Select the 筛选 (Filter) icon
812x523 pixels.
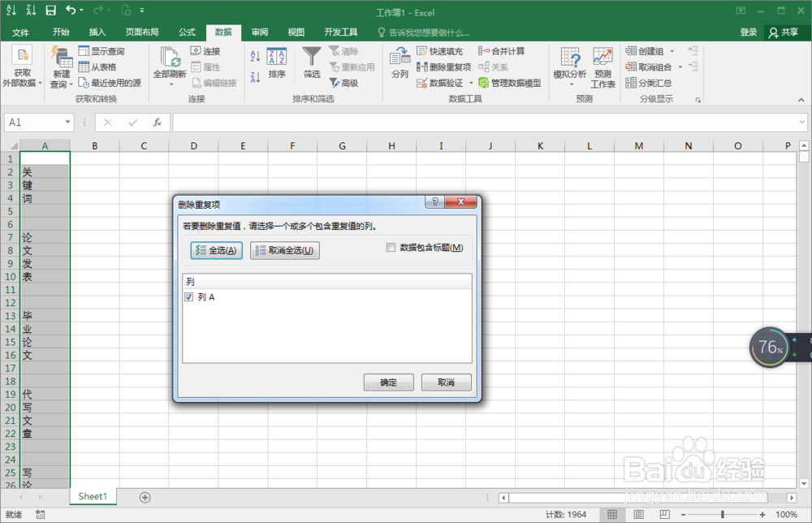(x=311, y=63)
